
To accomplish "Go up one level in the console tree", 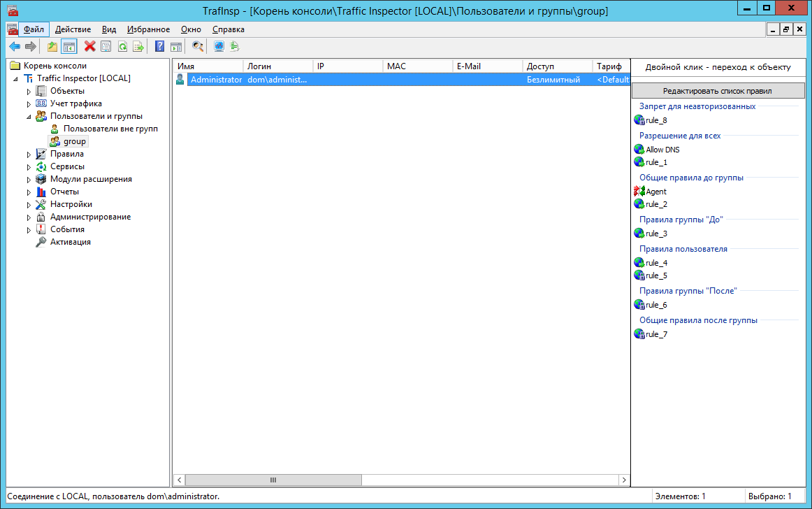I will 52,47.
